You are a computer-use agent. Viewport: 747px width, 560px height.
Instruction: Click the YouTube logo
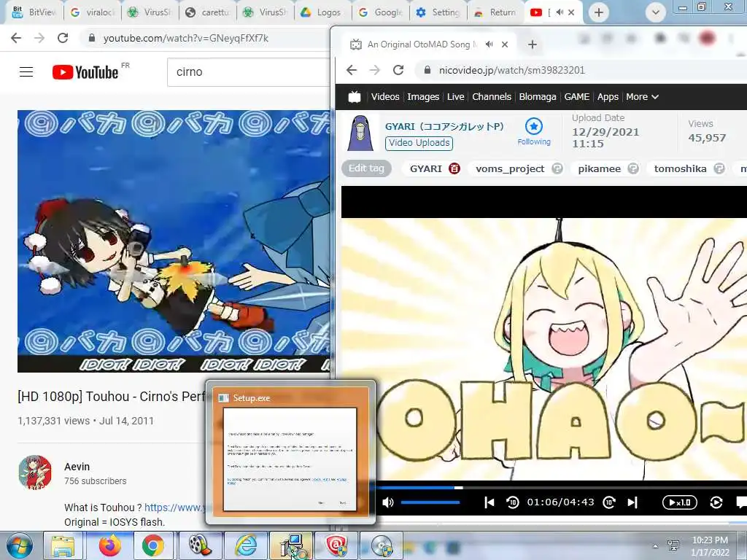[86, 72]
